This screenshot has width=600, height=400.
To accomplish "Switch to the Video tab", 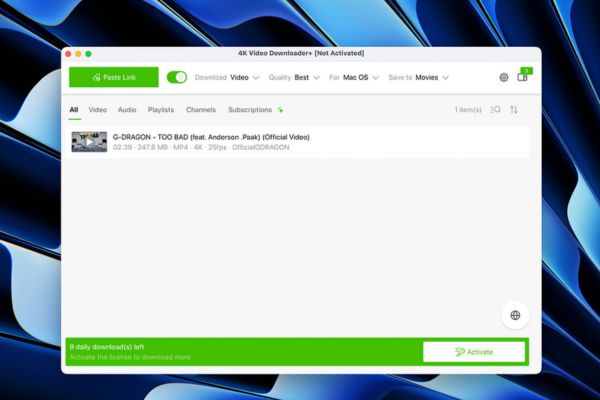I will point(98,110).
